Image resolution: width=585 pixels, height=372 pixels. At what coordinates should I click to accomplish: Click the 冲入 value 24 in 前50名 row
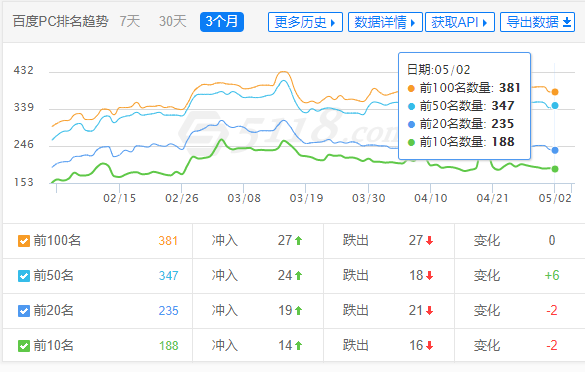pyautogui.click(x=285, y=275)
